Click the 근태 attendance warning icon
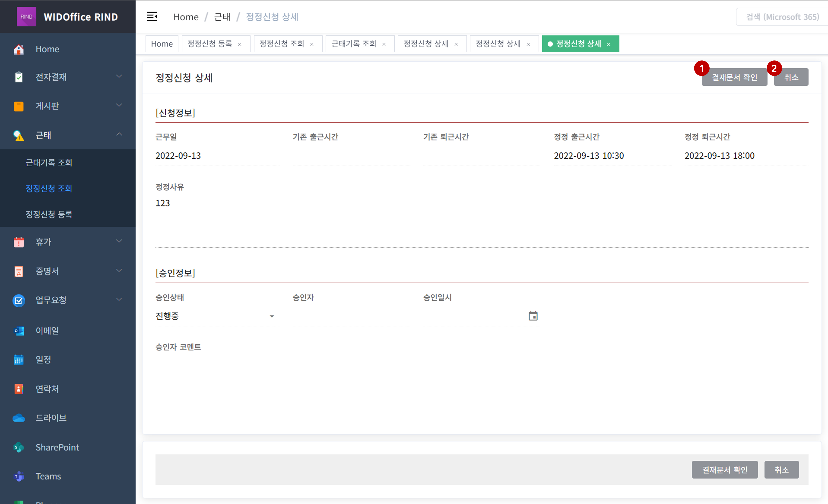The width and height of the screenshot is (828, 504). click(x=19, y=135)
